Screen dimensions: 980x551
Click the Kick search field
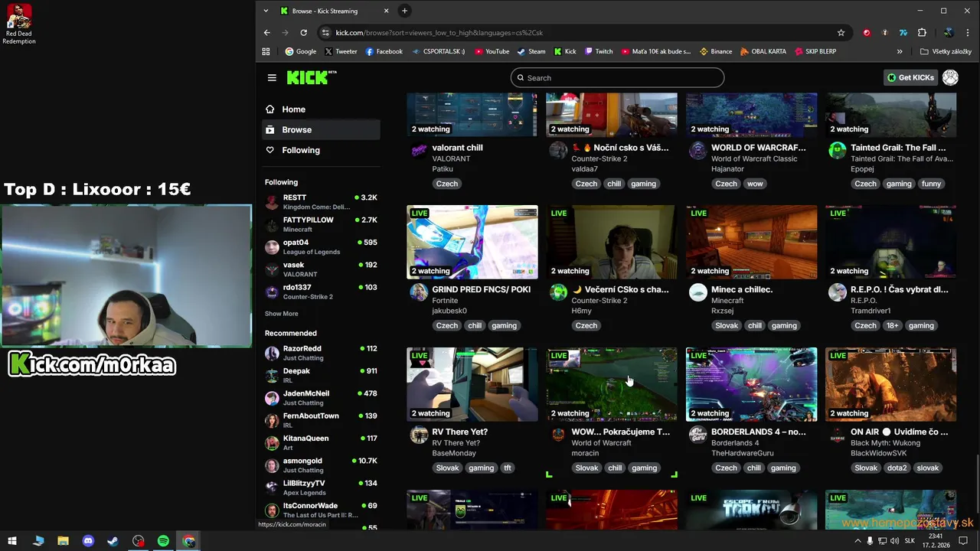pyautogui.click(x=617, y=77)
